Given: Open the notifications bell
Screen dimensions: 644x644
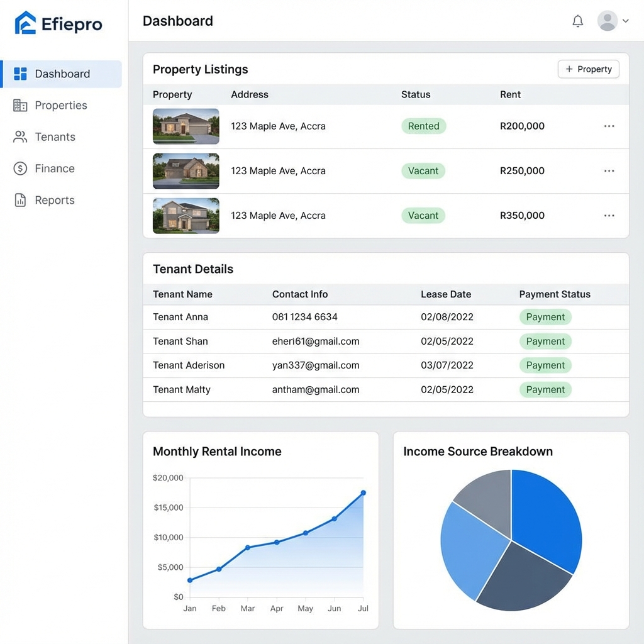Looking at the screenshot, I should click(x=577, y=21).
